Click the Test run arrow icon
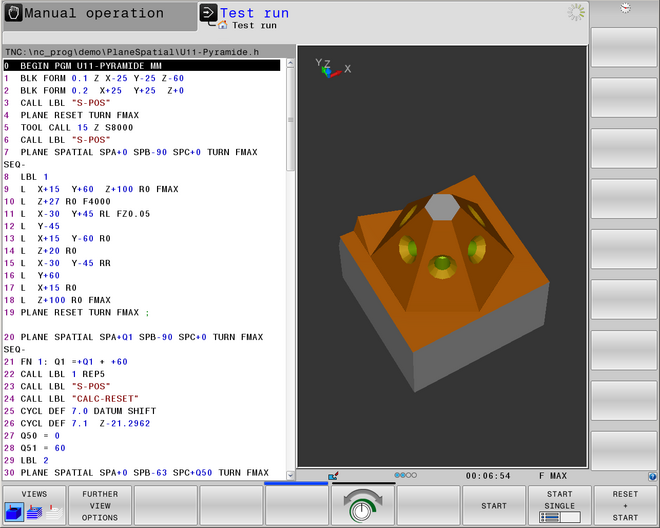 (x=208, y=14)
